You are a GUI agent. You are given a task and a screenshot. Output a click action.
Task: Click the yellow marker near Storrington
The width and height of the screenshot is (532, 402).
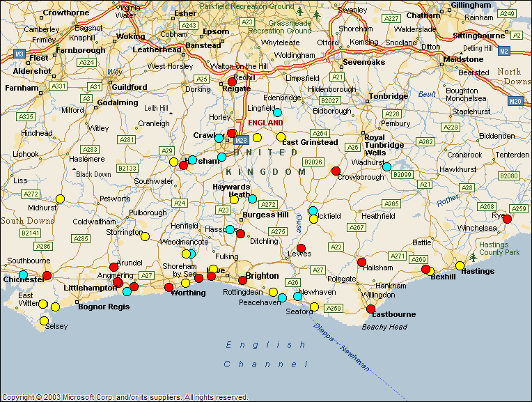point(145,236)
